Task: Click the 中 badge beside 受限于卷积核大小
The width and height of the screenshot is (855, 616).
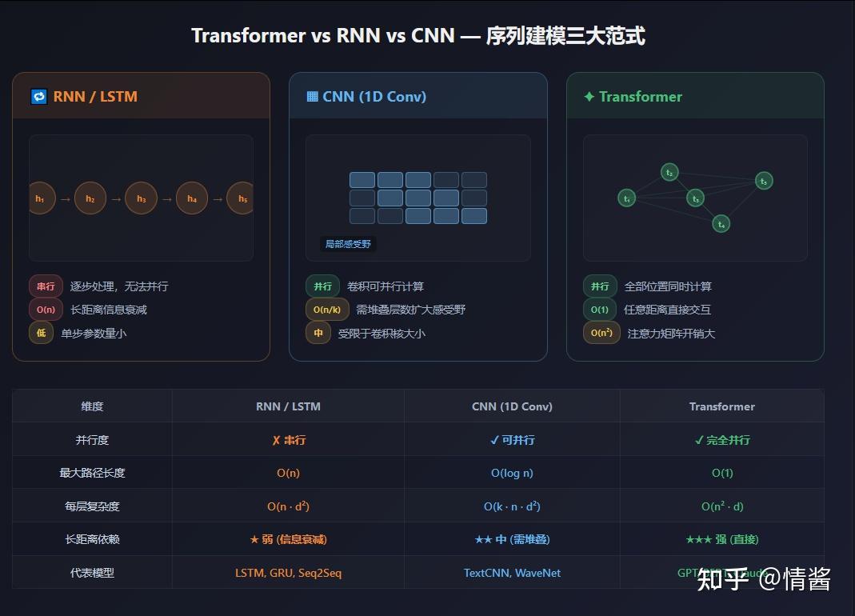Action: click(318, 333)
